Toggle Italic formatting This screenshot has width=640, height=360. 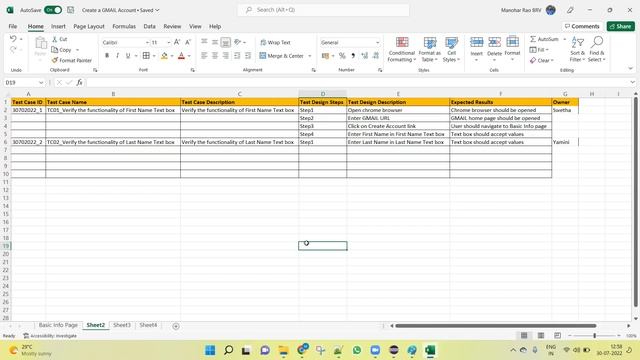118,56
